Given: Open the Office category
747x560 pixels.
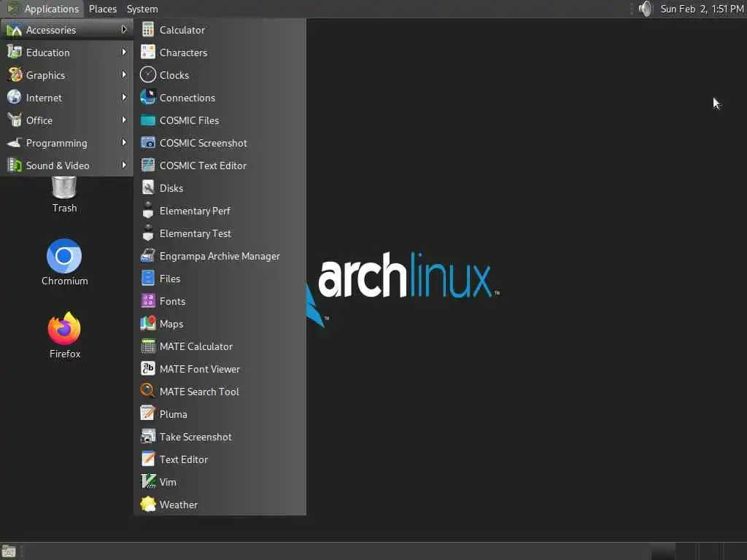Looking at the screenshot, I should pos(66,120).
